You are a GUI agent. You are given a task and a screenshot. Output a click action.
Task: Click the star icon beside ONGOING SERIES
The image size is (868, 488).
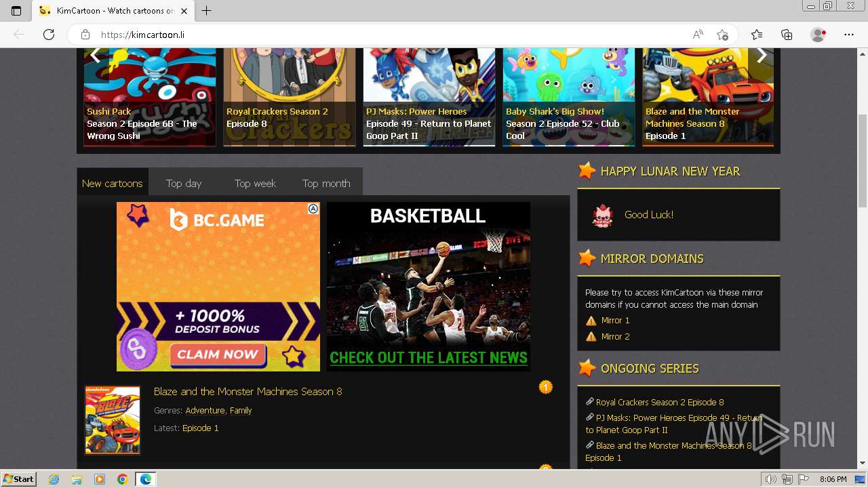[587, 368]
